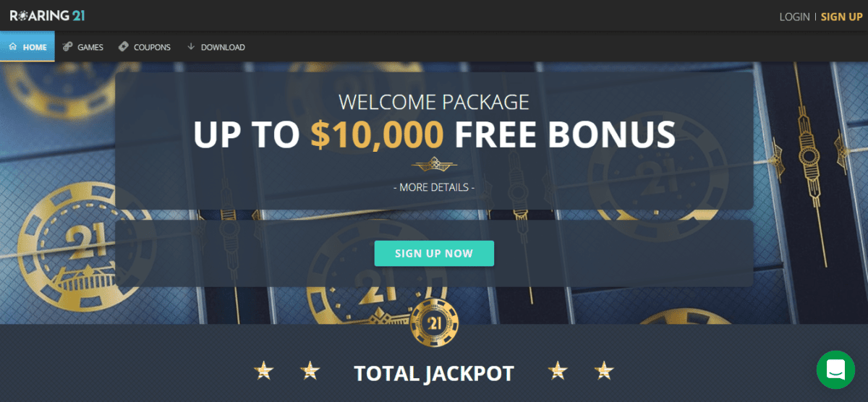Click the SIGN UP link in the header
The width and height of the screenshot is (868, 402).
click(x=842, y=17)
